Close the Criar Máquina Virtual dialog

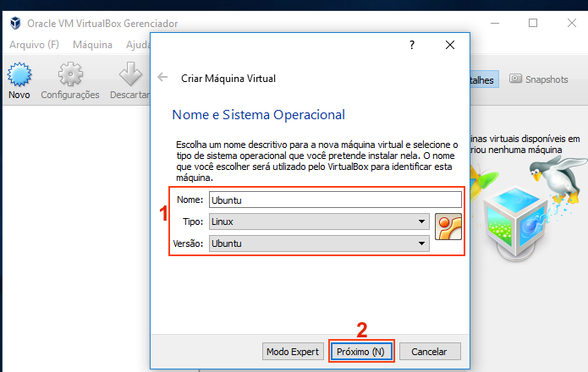point(450,45)
